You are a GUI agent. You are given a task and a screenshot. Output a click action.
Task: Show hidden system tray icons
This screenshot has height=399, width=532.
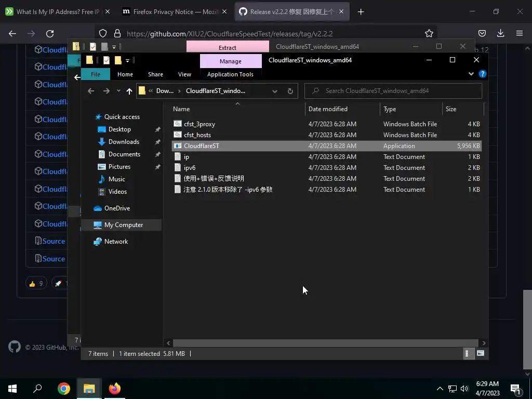point(440,389)
